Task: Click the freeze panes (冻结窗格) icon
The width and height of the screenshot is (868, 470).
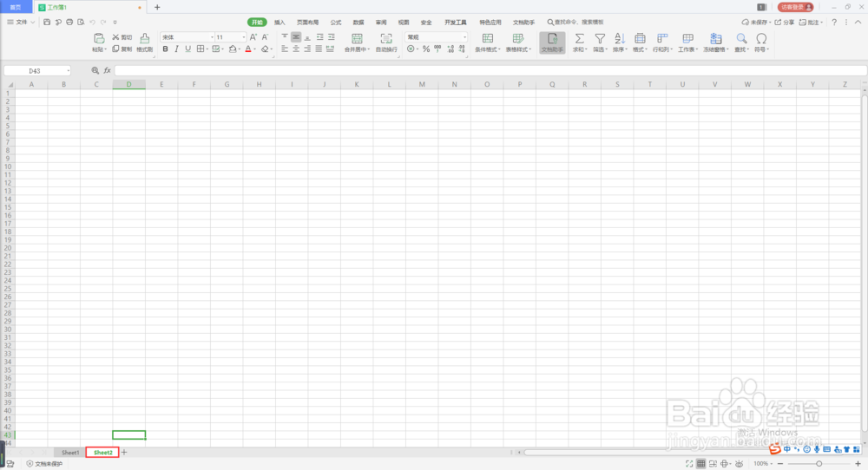Action: click(716, 39)
